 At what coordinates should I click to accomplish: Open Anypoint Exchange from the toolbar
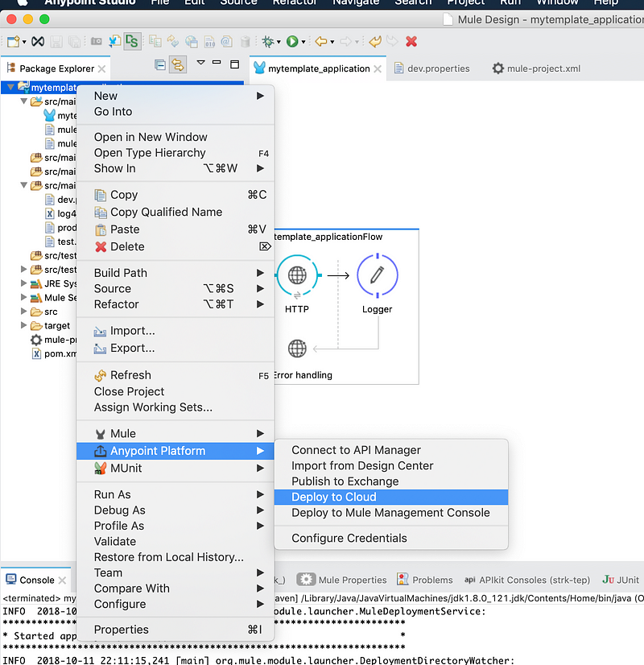point(38,42)
